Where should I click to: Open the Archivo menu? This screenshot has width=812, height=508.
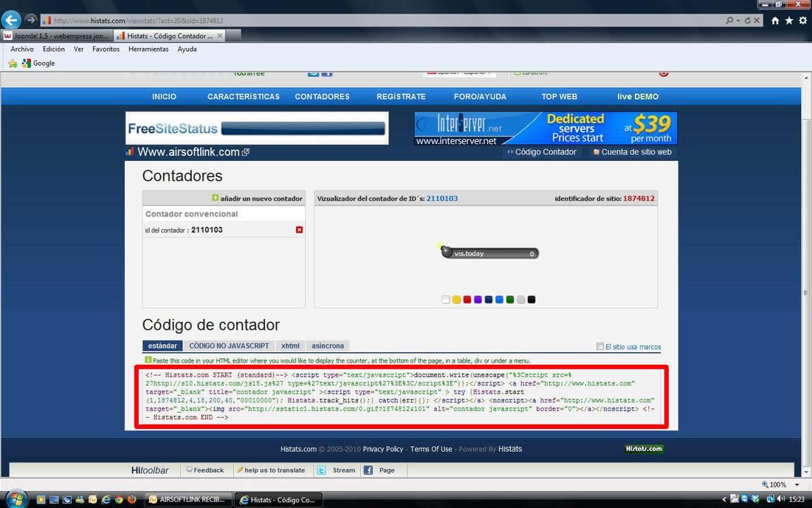tap(22, 49)
